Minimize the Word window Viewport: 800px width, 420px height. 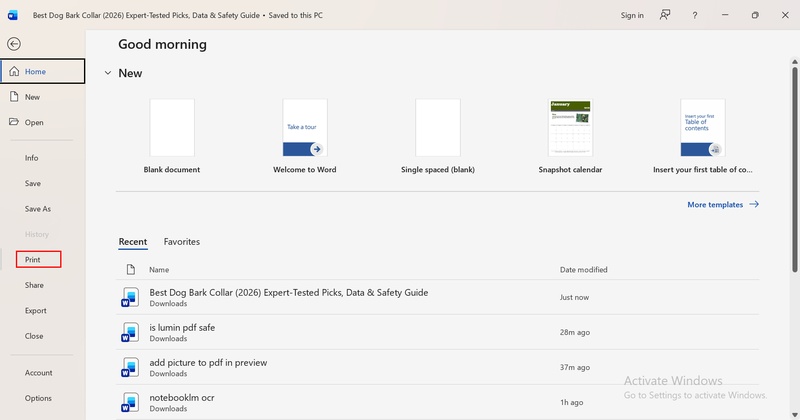pyautogui.click(x=725, y=15)
